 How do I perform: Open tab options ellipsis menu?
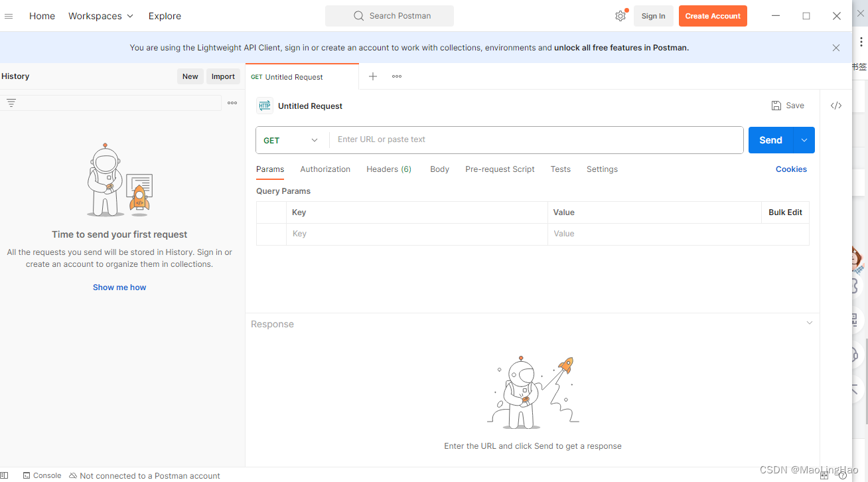point(397,76)
